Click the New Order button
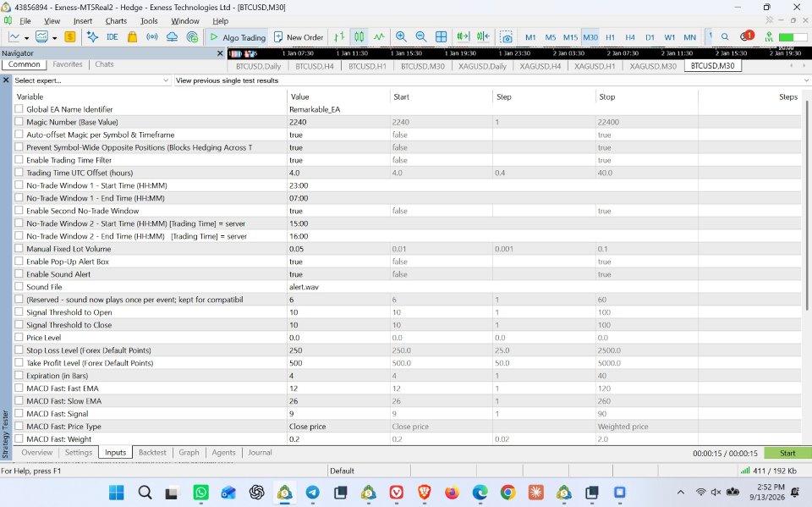The height and width of the screenshot is (507, 812). point(299,37)
